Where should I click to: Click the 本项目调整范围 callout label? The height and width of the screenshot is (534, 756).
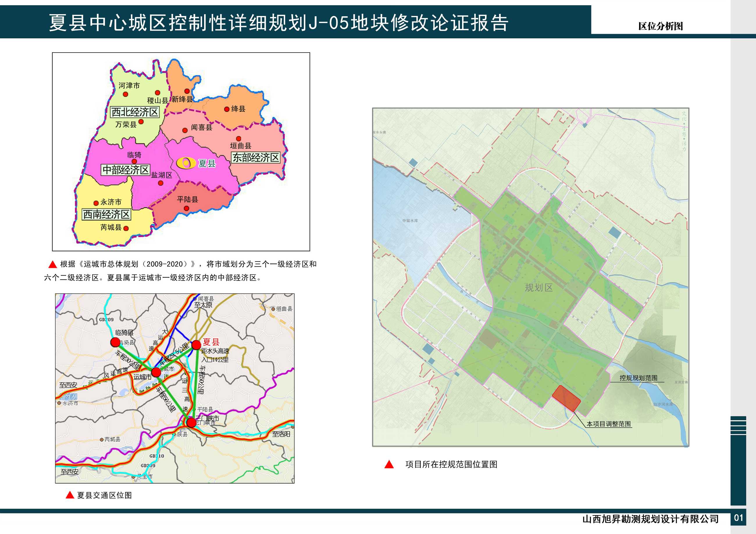(609, 424)
